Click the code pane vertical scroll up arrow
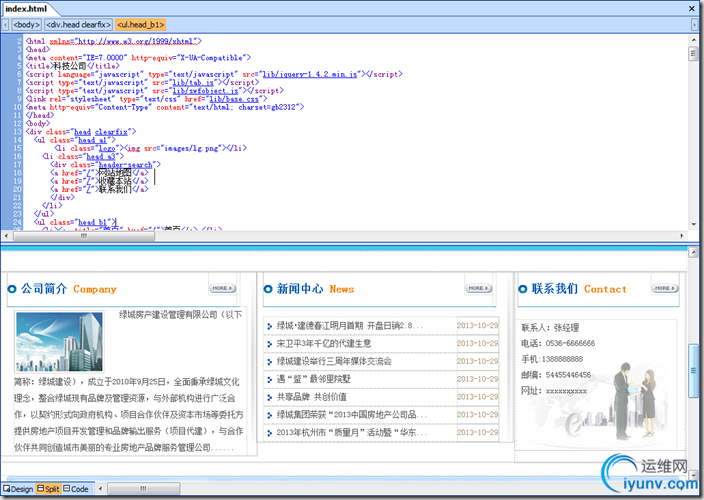 (x=694, y=40)
